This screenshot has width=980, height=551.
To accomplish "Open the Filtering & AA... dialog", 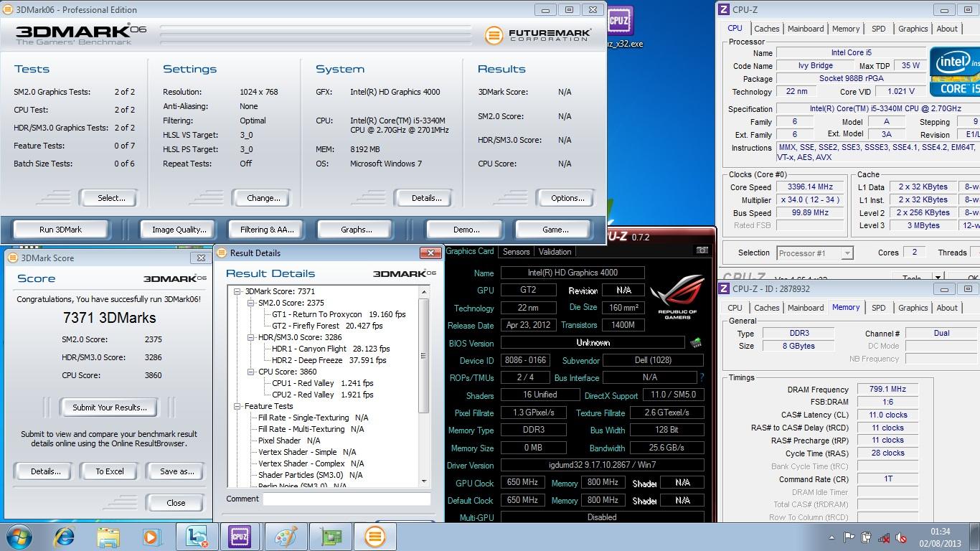I will click(267, 230).
